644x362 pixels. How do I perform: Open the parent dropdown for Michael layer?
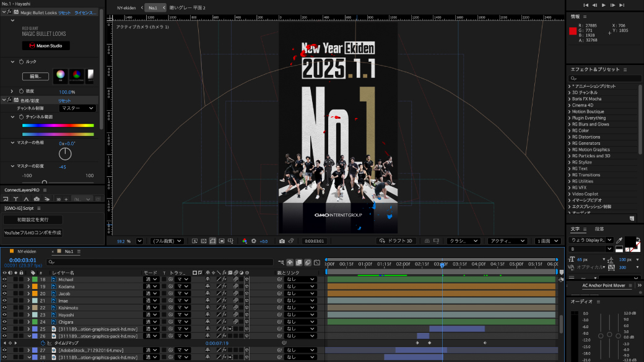[301, 280]
